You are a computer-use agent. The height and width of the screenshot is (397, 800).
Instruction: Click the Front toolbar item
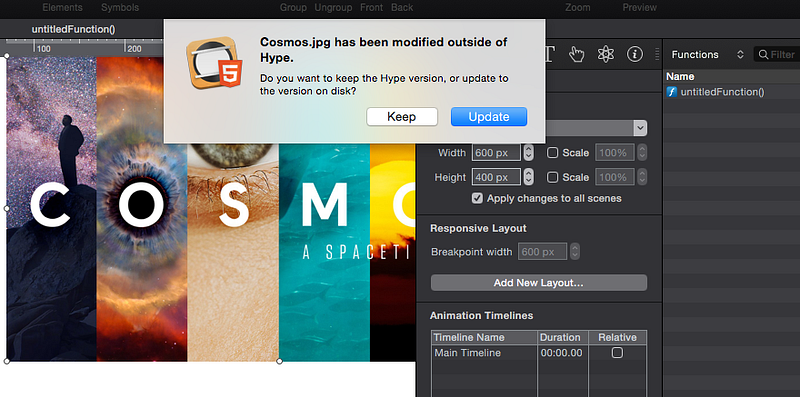pos(371,8)
